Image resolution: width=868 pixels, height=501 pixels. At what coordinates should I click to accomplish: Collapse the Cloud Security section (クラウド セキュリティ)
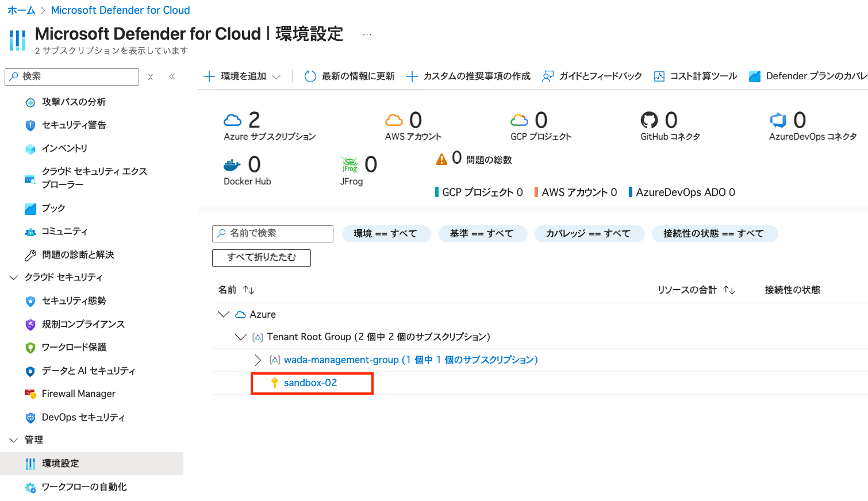coord(14,278)
